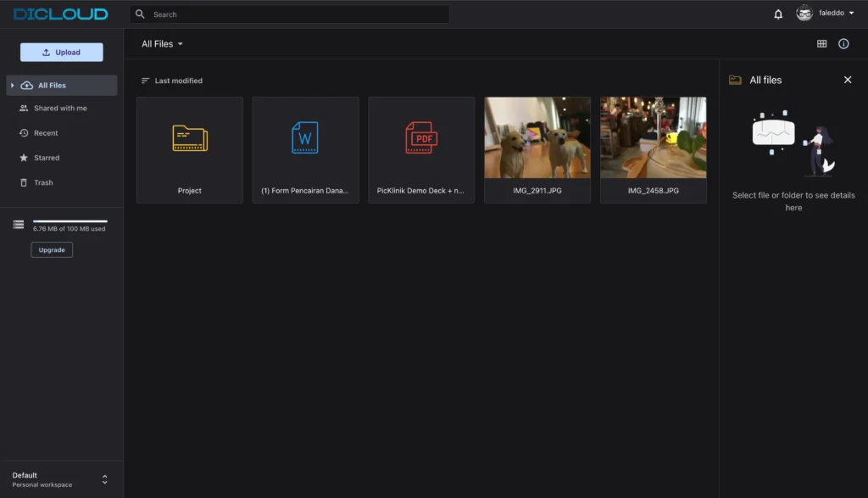Click the storage usage icon
The height and width of the screenshot is (498, 868).
coord(19,225)
